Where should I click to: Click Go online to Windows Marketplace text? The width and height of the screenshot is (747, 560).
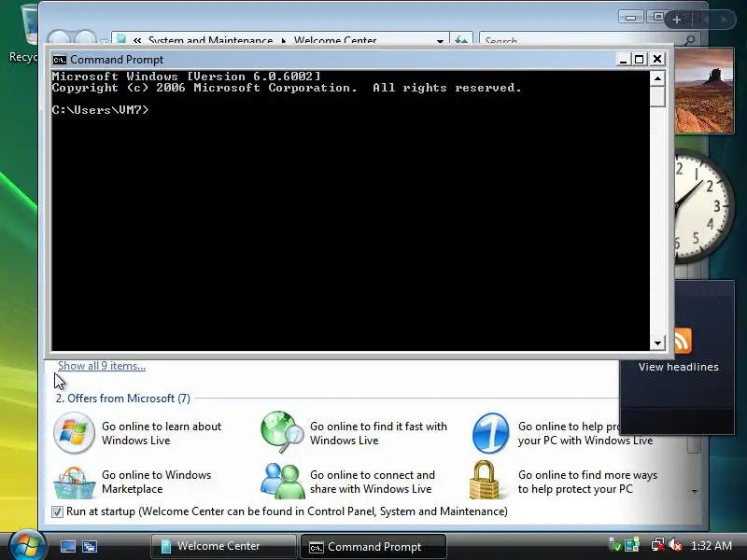click(x=156, y=482)
